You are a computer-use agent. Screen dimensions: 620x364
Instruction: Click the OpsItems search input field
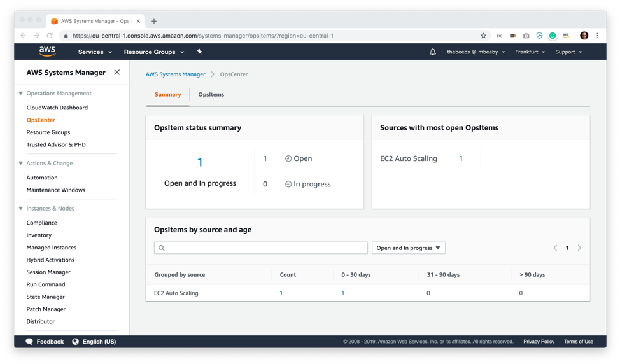[261, 248]
